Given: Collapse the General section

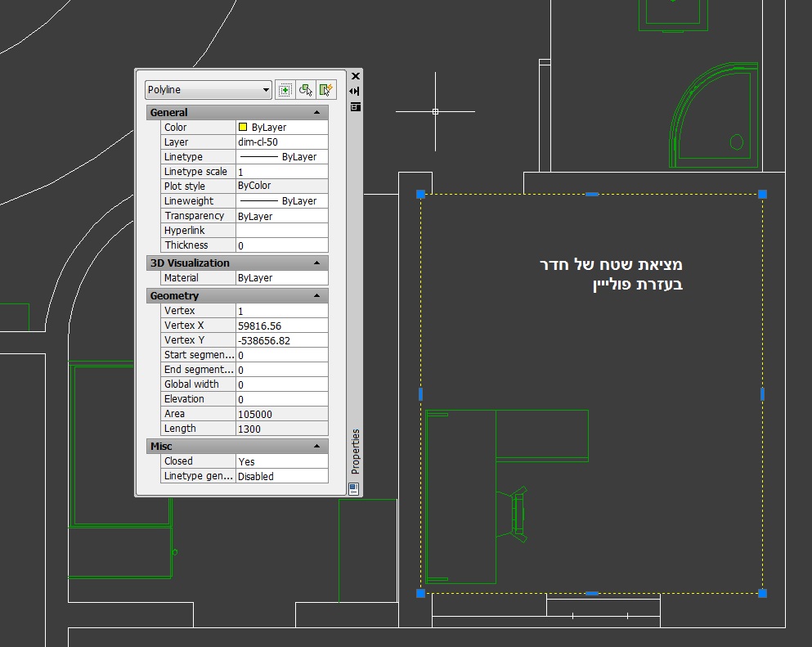Looking at the screenshot, I should point(316,113).
